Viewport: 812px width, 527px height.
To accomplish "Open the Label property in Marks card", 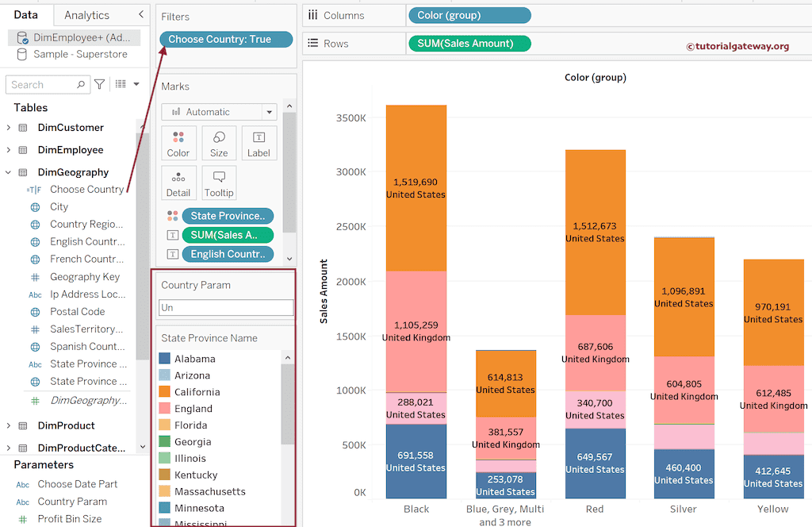I will click(259, 141).
